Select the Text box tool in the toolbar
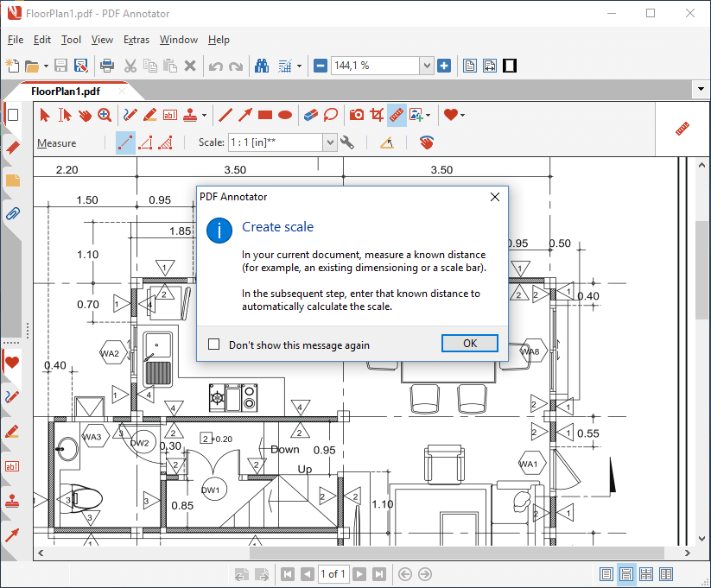Image resolution: width=711 pixels, height=588 pixels. (170, 115)
